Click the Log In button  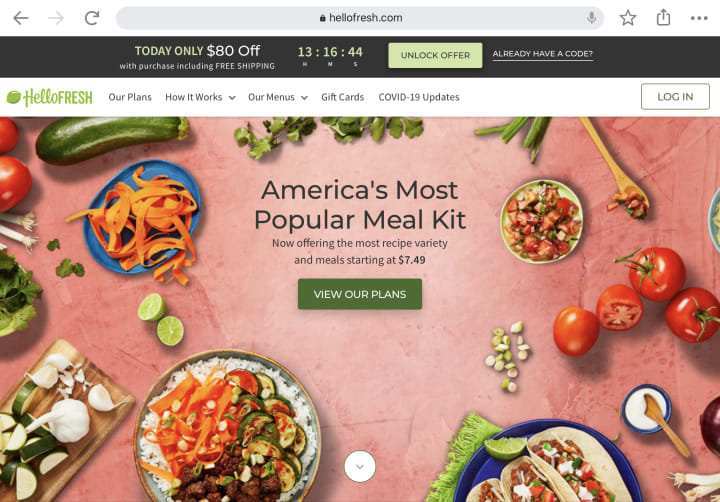[x=675, y=96]
